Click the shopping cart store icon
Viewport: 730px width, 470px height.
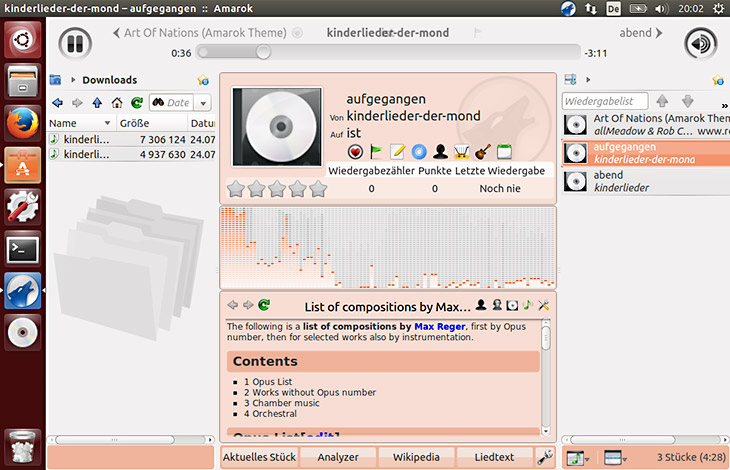coord(461,152)
